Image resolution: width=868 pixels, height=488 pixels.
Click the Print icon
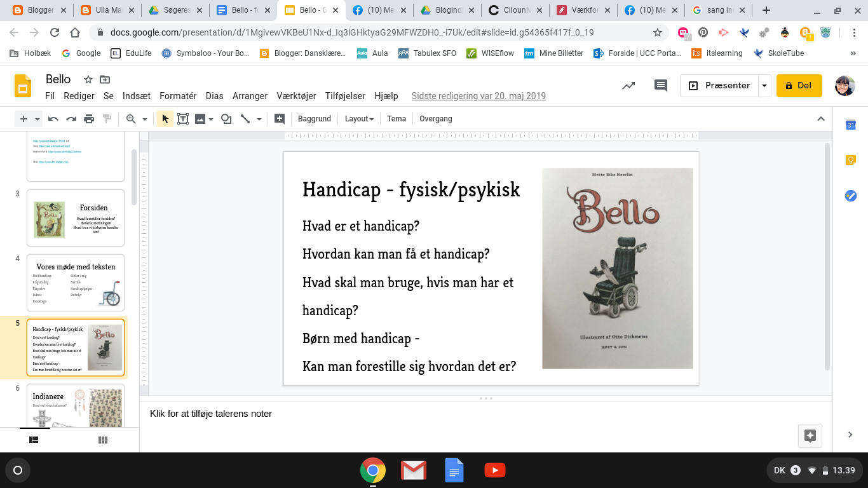coord(89,119)
